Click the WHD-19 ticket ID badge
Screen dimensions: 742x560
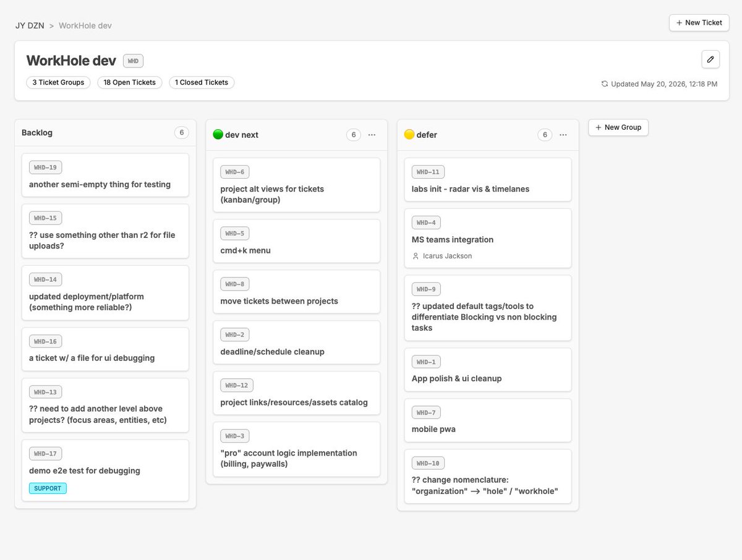[x=45, y=168]
